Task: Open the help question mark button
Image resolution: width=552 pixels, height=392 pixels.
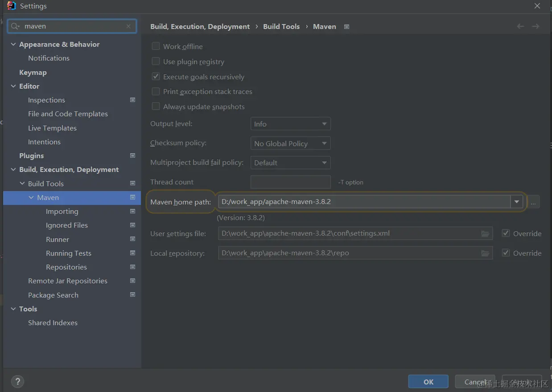Action: pyautogui.click(x=17, y=381)
